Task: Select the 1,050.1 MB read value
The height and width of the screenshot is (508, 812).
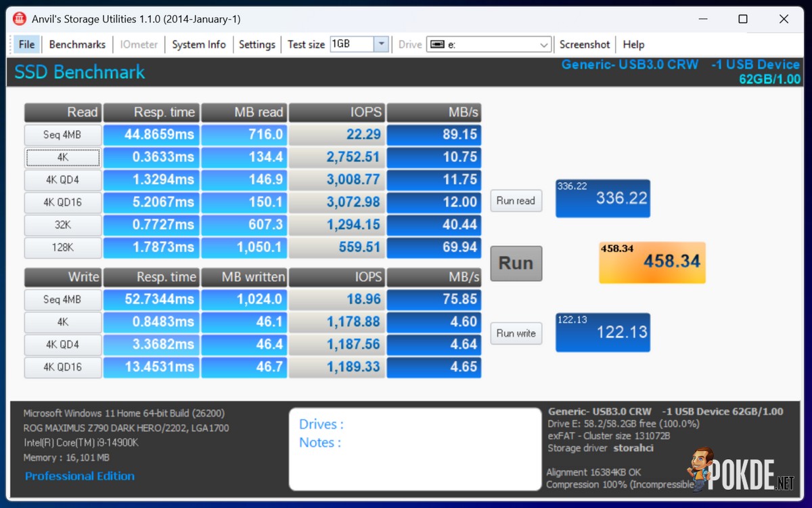Action: [x=244, y=247]
